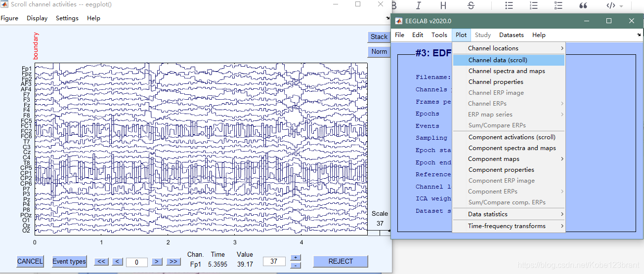The width and height of the screenshot is (644, 274).
Task: Click the EEG signal plot area
Action: pos(201,149)
